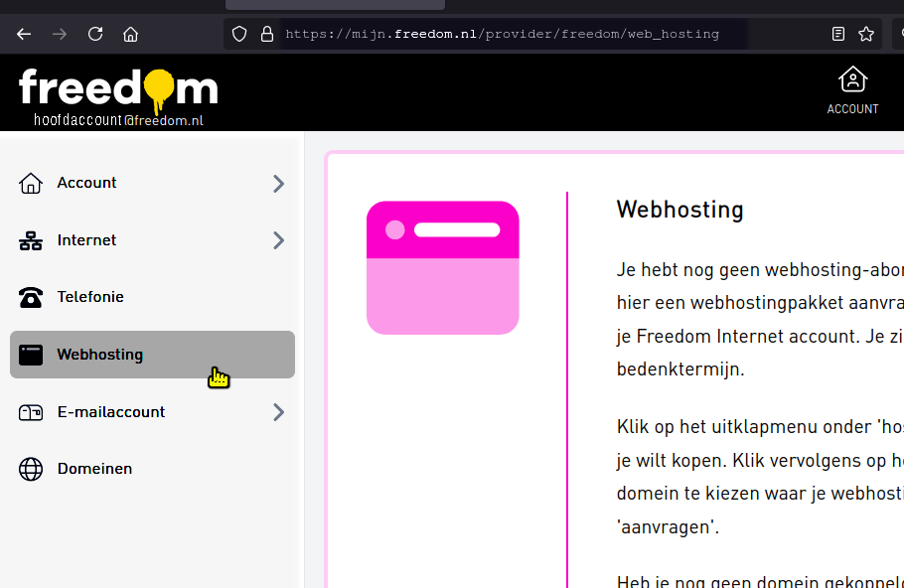Click the Account house icon in sidebar
Image resolution: width=904 pixels, height=588 pixels.
(x=31, y=184)
